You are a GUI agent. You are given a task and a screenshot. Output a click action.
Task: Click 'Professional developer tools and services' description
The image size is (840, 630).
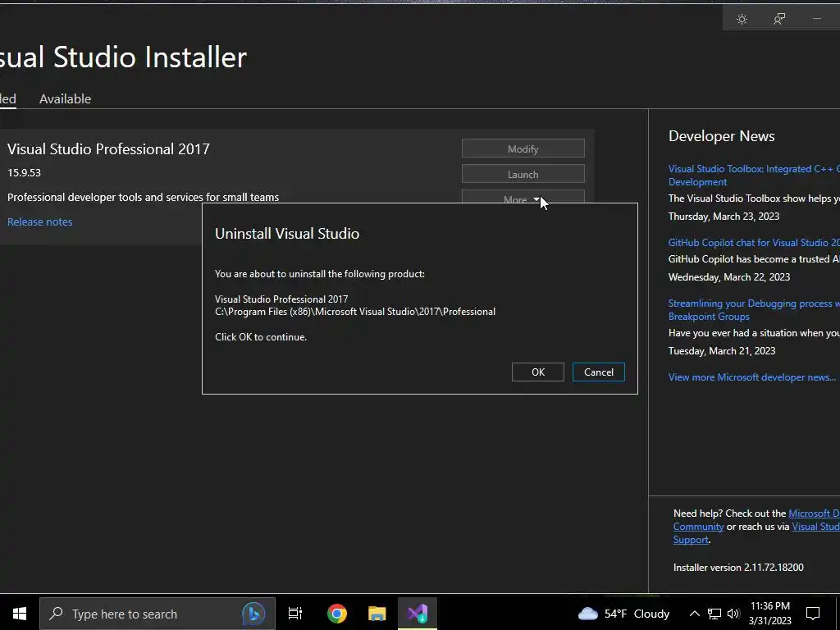143,197
